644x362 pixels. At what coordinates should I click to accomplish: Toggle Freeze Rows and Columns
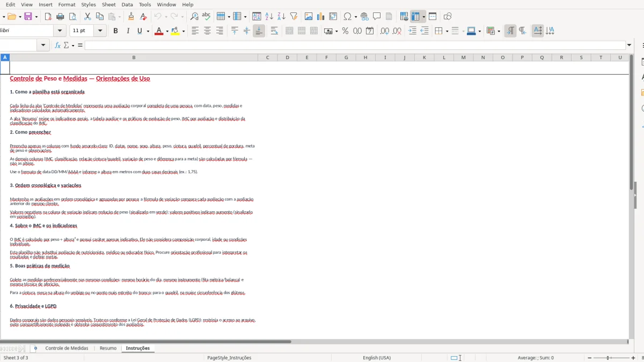(415, 17)
